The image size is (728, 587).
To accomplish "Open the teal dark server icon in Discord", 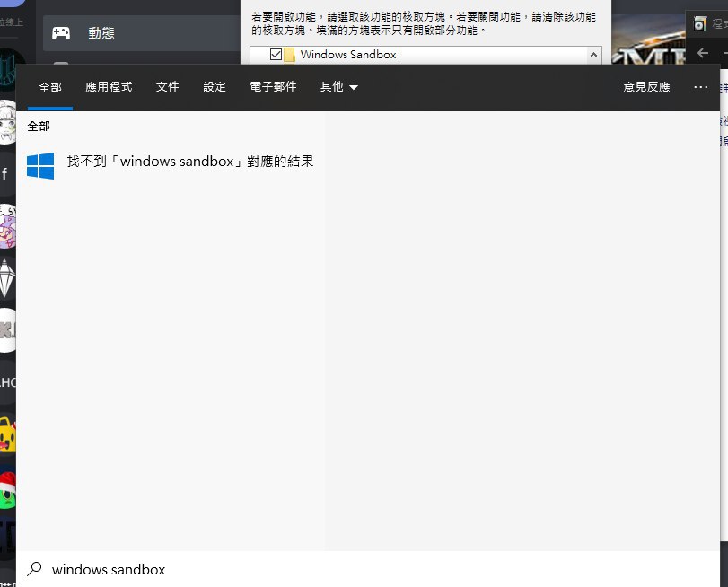I will [7, 70].
